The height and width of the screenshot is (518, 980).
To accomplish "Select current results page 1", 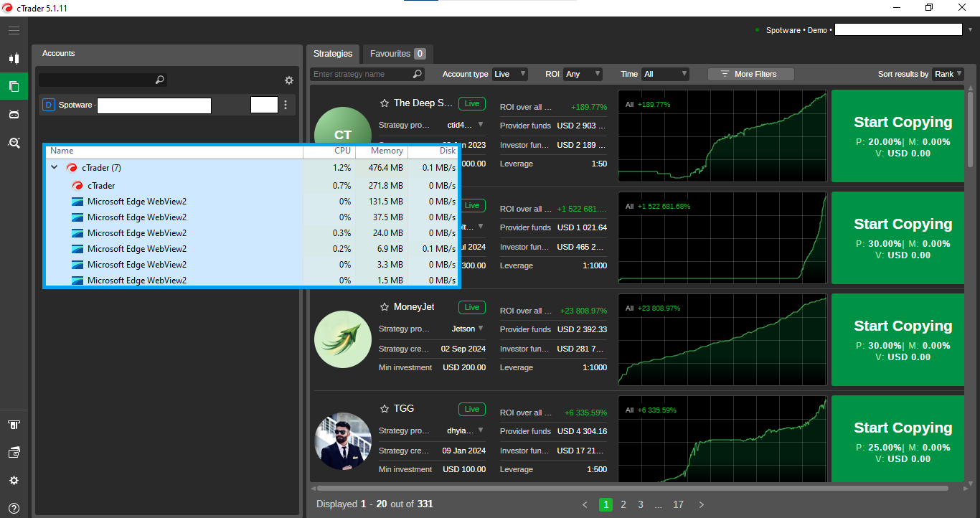I will pos(606,504).
